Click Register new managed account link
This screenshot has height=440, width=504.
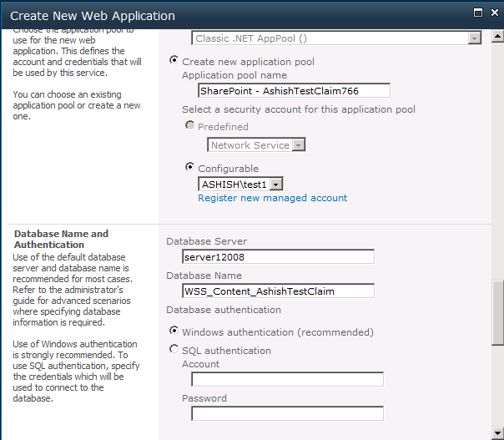click(273, 198)
